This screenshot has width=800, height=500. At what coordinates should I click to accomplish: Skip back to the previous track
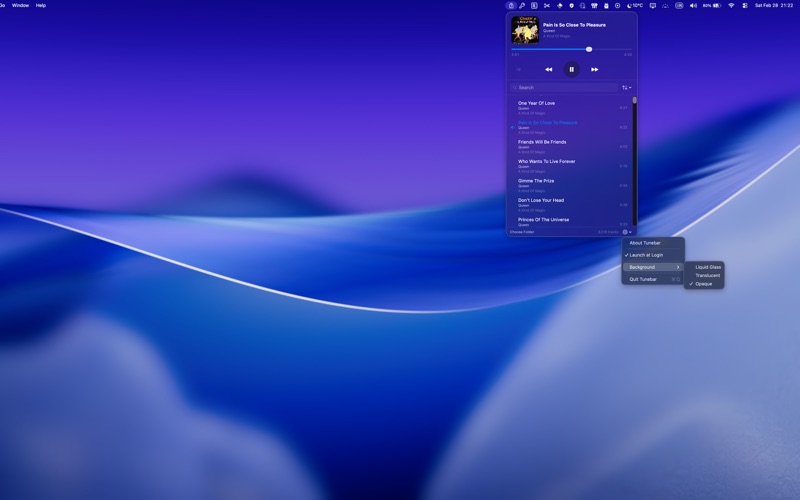coord(548,69)
